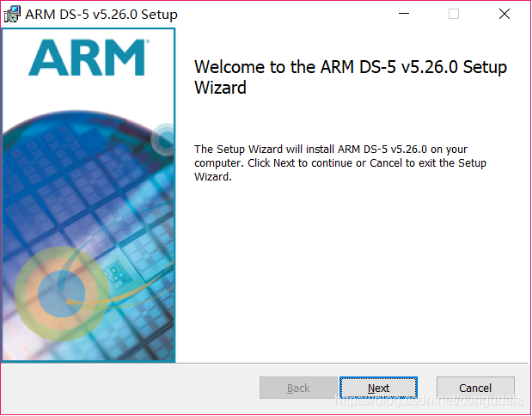The image size is (532, 416).
Task: Click the ARM logo banner image
Action: tap(89, 195)
